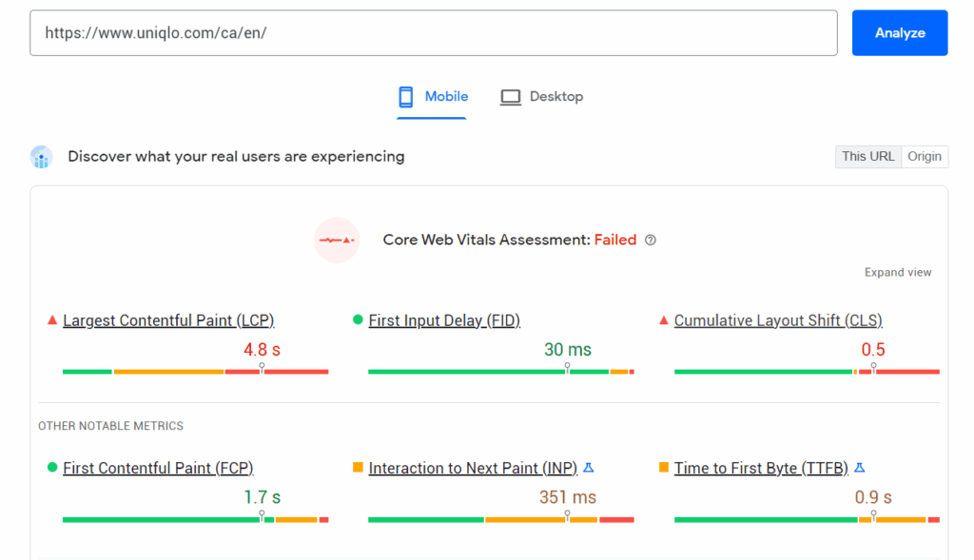Screen dimensions: 974x560
Task: Open First Input Delay (FID) link
Action: click(x=444, y=320)
